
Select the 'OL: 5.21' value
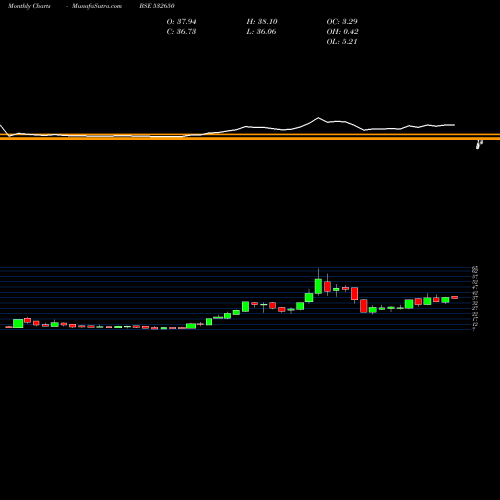tap(342, 42)
